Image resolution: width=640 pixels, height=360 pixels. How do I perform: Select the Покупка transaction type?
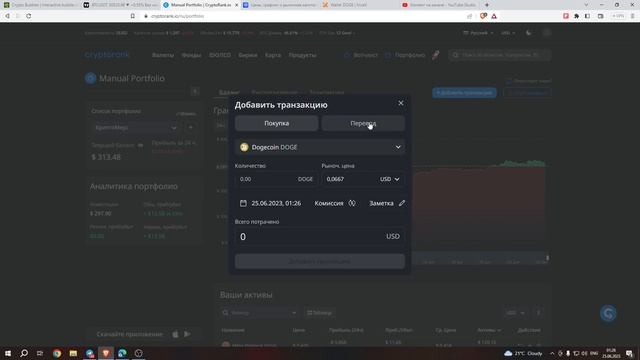coord(276,123)
